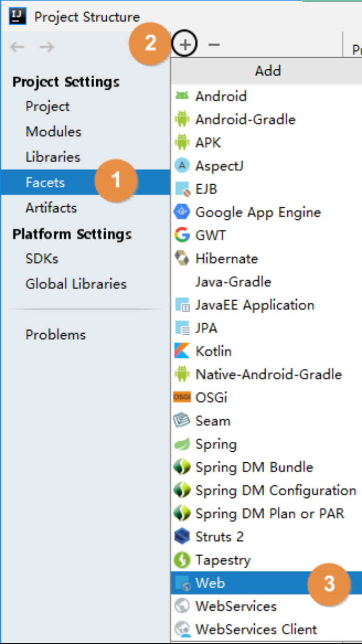
Task: Open the Libraries settings page
Action: point(53,157)
